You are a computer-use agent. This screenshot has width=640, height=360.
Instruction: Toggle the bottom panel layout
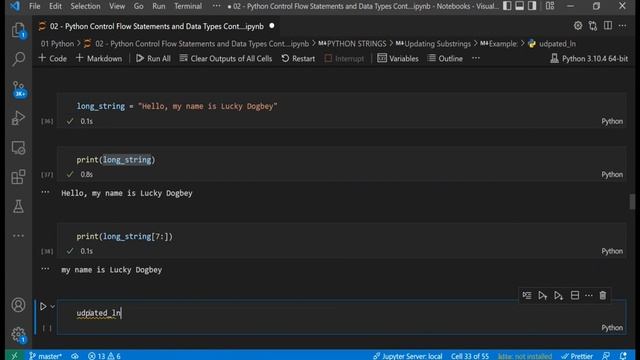[x=520, y=6]
